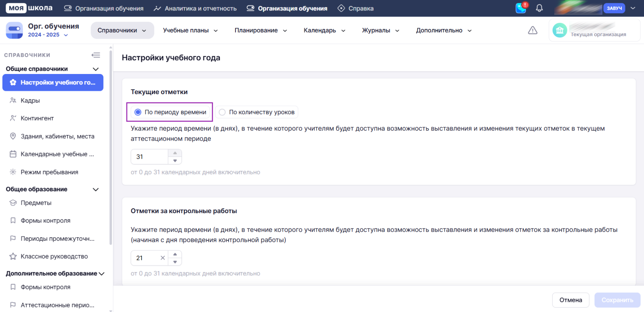The height and width of the screenshot is (312, 644).
Task: Click the current organization building icon
Action: [559, 30]
